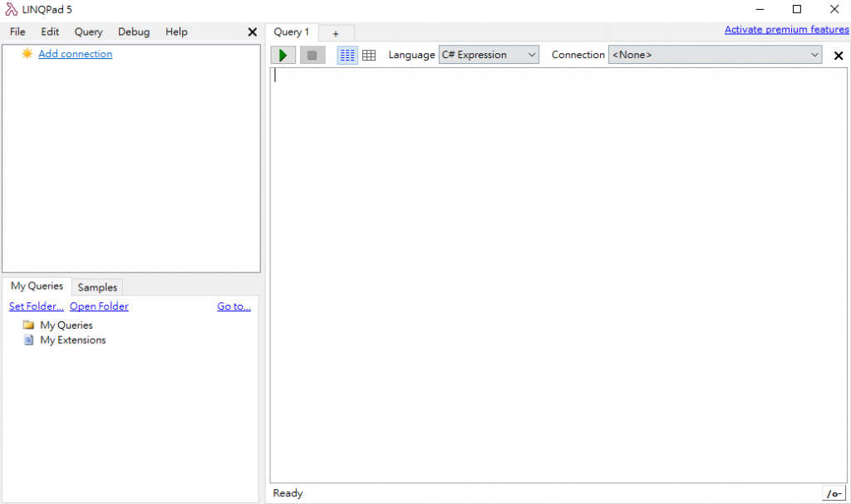The height and width of the screenshot is (504, 851).
Task: Open the Query menu
Action: (88, 32)
